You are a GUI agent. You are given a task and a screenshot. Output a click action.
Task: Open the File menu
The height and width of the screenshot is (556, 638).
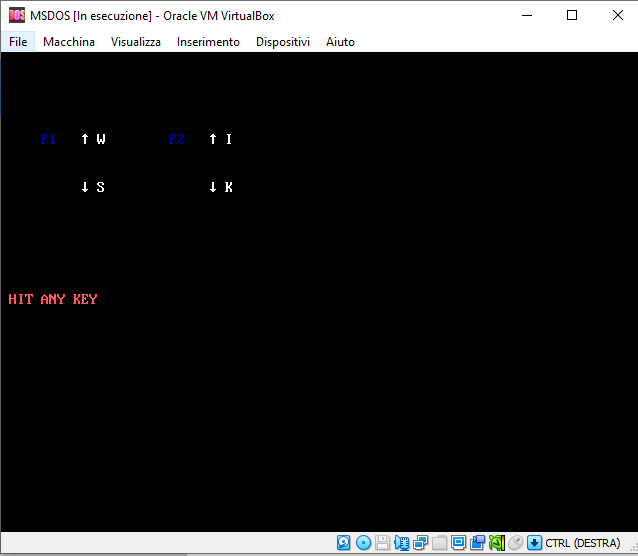[18, 42]
